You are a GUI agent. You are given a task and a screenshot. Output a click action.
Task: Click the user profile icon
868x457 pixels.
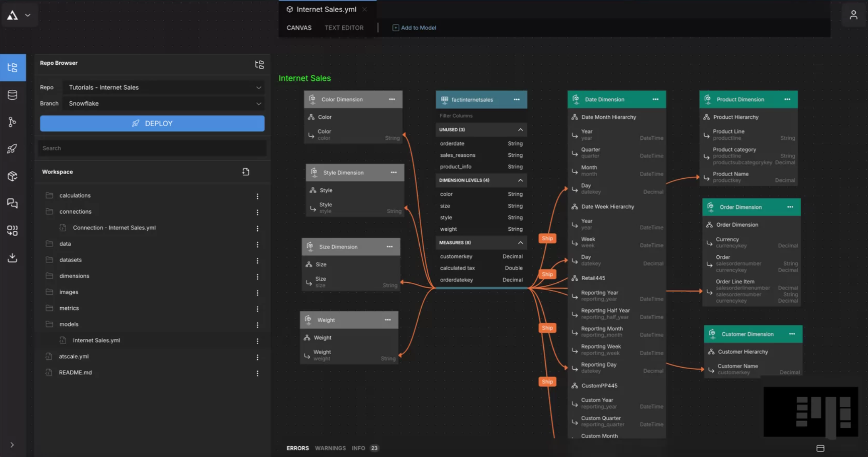[853, 15]
